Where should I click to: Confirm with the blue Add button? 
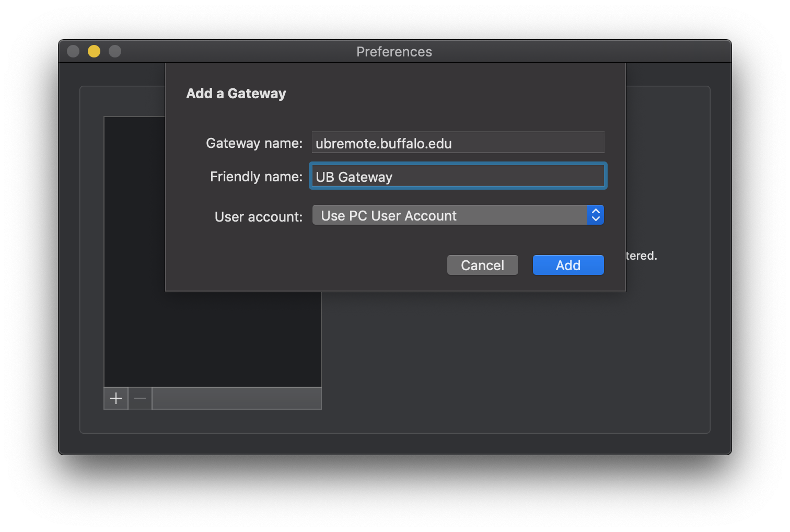coord(568,265)
